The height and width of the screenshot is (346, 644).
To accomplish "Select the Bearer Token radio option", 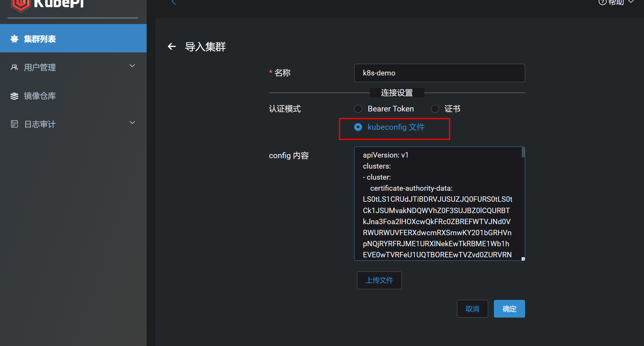I will pyautogui.click(x=358, y=109).
